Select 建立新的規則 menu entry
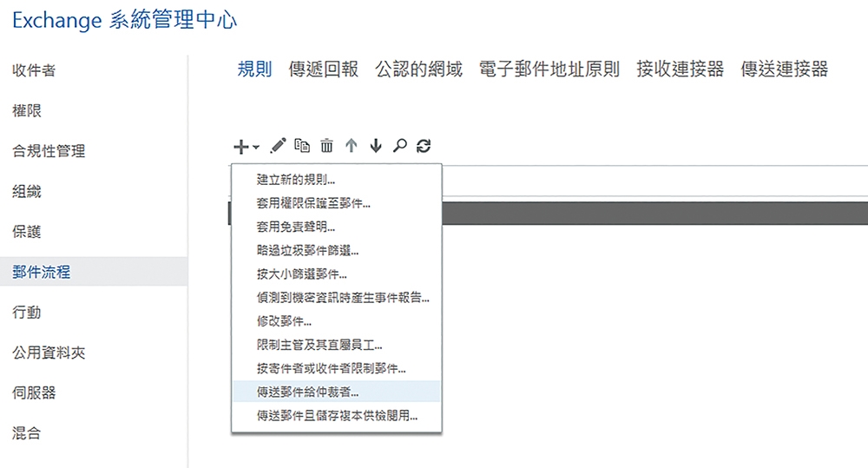The image size is (868, 468). click(296, 180)
